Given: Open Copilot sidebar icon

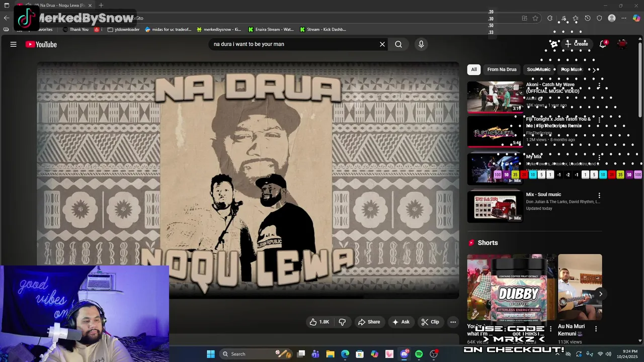Looking at the screenshot, I should point(636,18).
